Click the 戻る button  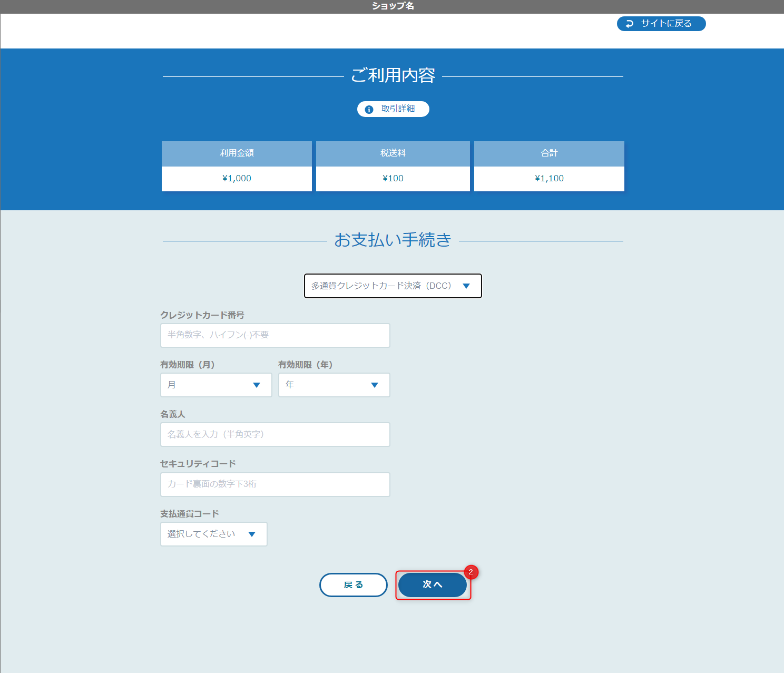tap(353, 585)
